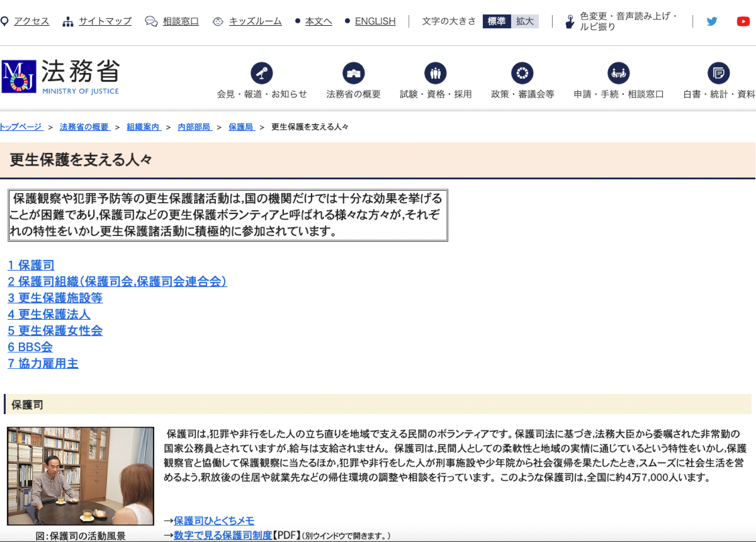
Task: Switch to the ENGLISH page
Action: (375, 21)
